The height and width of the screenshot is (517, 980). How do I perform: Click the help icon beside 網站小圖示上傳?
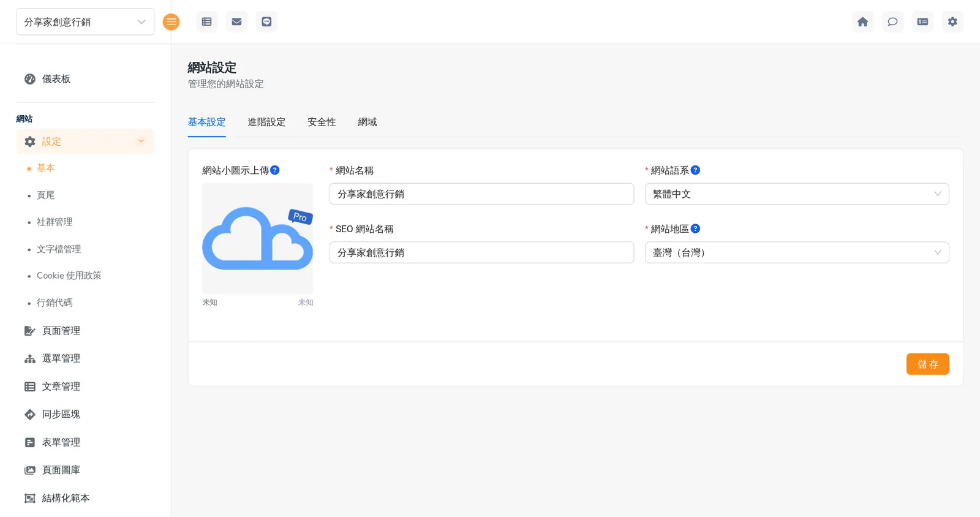(x=275, y=170)
